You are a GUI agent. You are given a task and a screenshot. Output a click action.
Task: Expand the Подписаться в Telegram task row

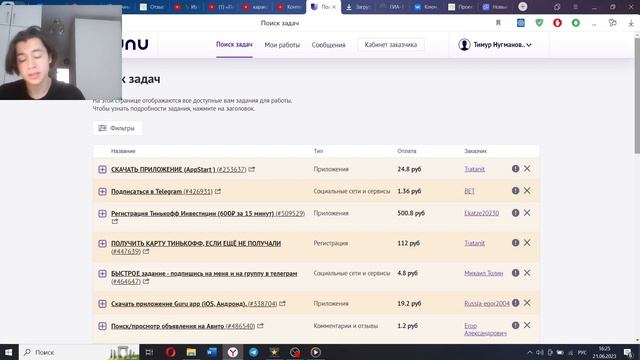[x=102, y=191]
